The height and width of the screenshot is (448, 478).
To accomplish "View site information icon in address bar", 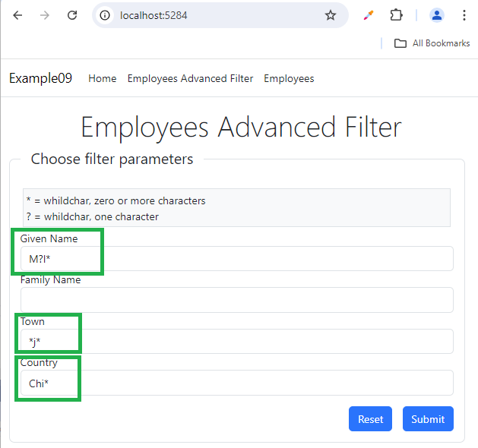I will [x=106, y=15].
